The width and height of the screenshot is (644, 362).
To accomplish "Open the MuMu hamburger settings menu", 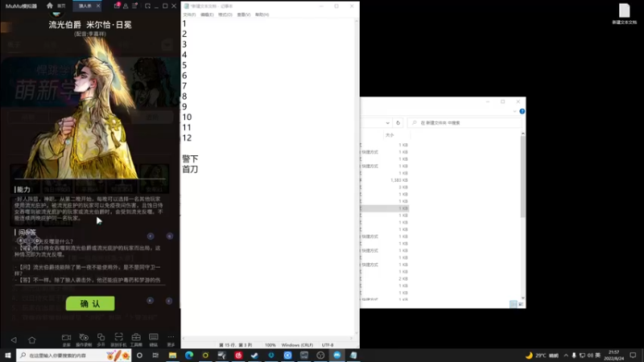I will [x=134, y=6].
